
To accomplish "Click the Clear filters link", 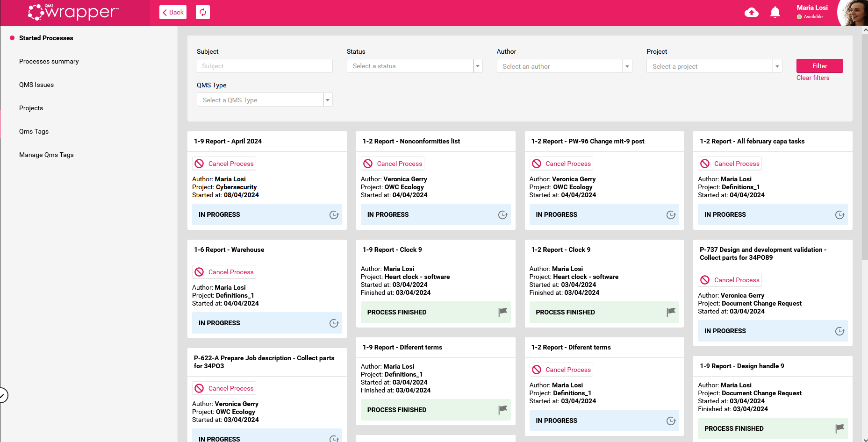I will point(812,78).
